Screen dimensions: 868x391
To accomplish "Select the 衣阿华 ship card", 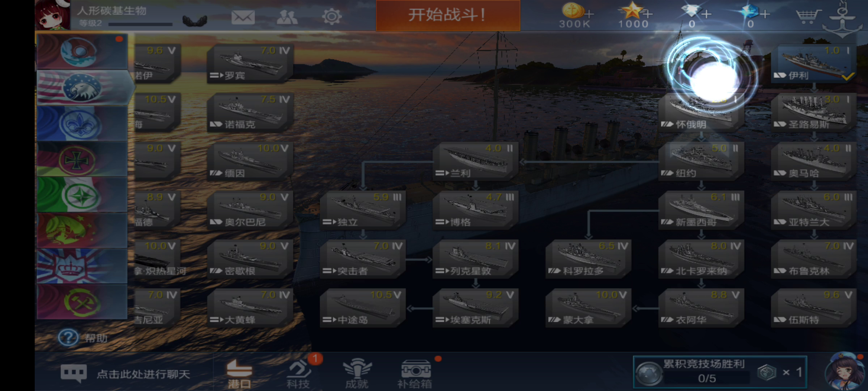I will tap(701, 307).
